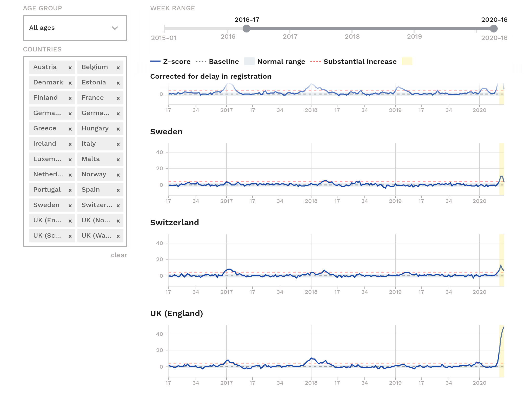Remove the Norway tag with the x
This screenshot has height=399, width=532.
click(118, 175)
